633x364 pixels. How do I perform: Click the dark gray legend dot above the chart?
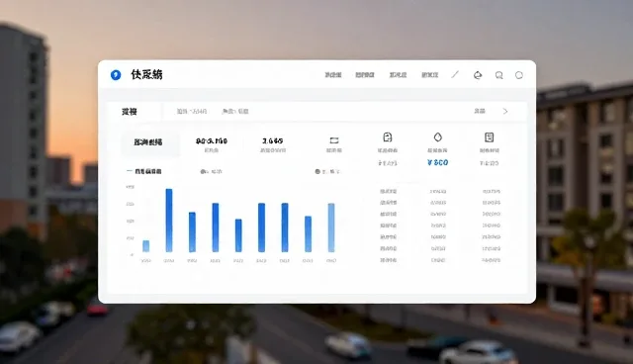click(x=317, y=171)
